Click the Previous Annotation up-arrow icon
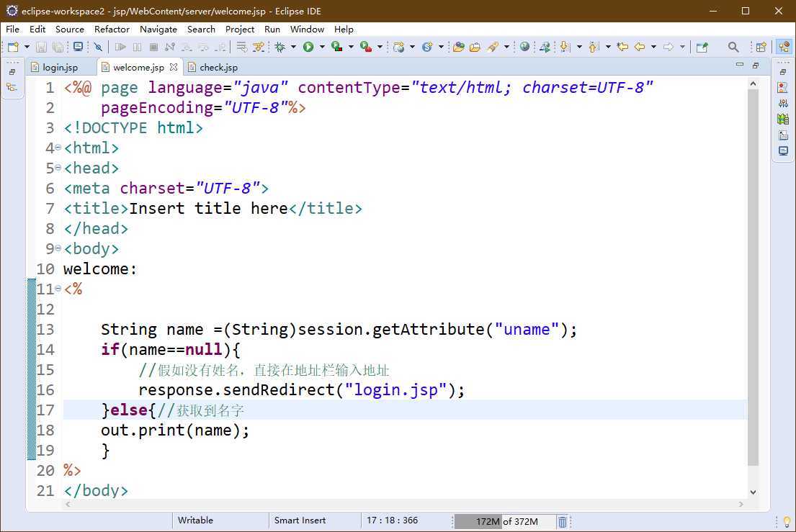Screen dimensions: 796x532 (593, 48)
